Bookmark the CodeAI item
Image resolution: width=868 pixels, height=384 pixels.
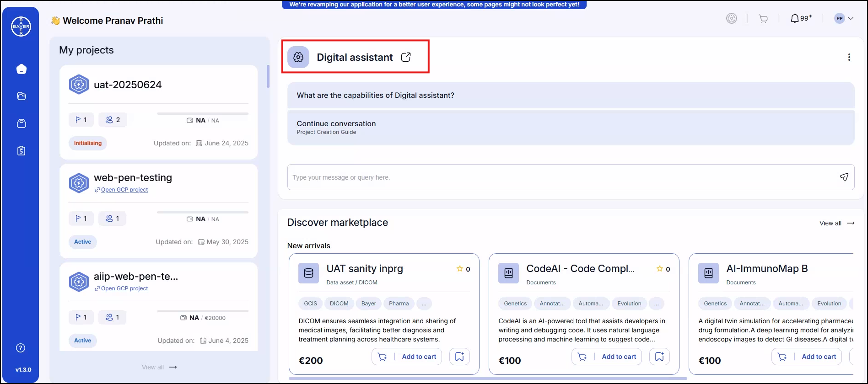click(659, 357)
